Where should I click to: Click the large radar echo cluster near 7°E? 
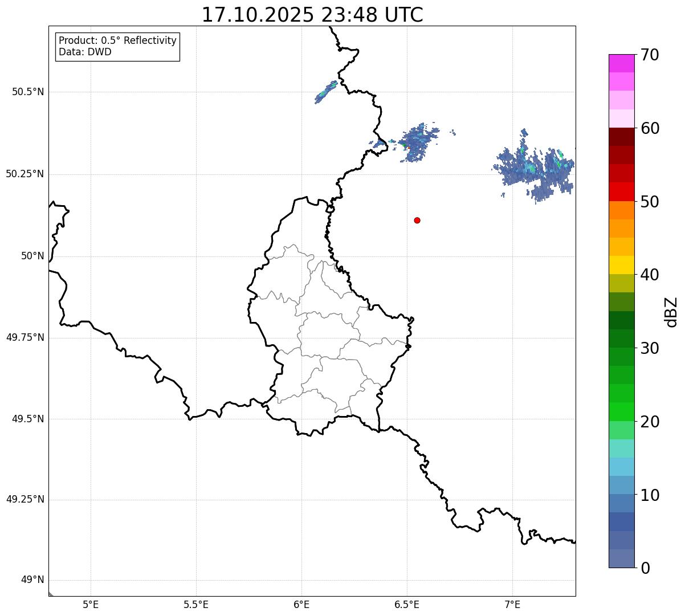[535, 167]
